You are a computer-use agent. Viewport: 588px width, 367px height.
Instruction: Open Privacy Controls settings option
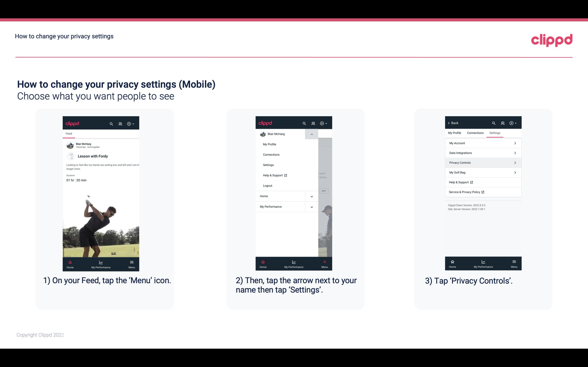pyautogui.click(x=482, y=162)
